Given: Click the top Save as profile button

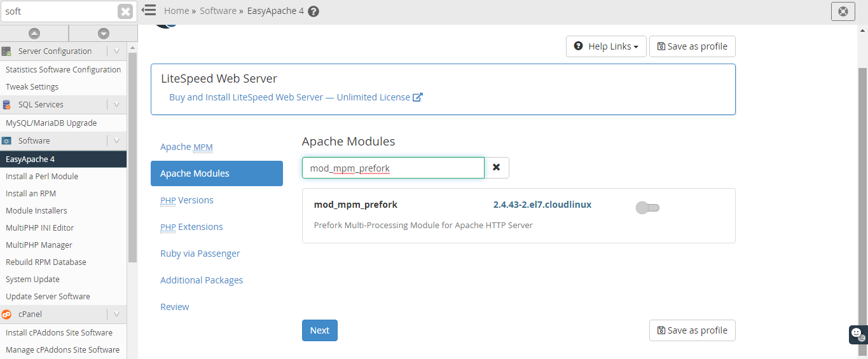Looking at the screenshot, I should 692,46.
